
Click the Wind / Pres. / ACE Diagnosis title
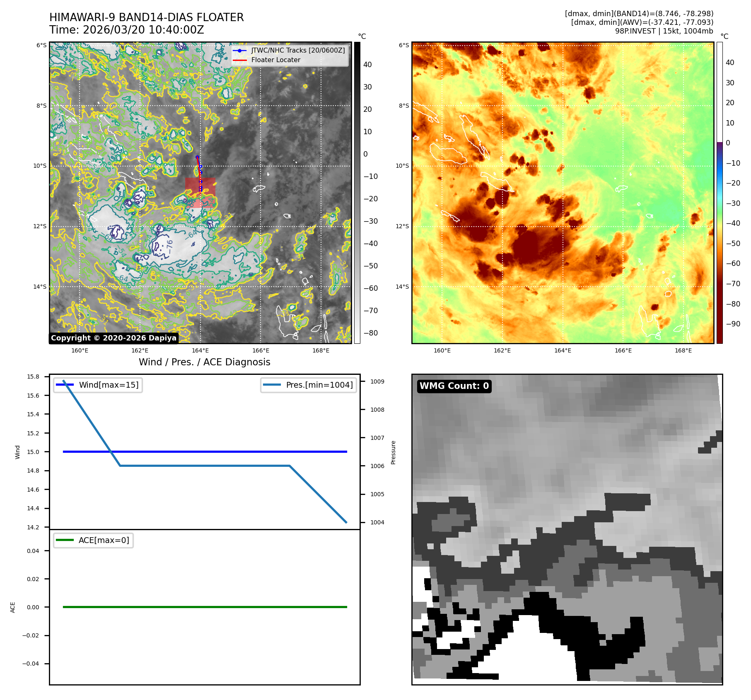tap(204, 362)
